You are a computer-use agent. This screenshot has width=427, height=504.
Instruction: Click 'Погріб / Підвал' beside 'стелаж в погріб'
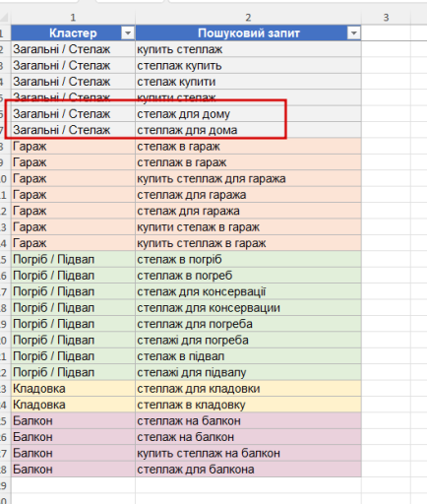pos(73,259)
